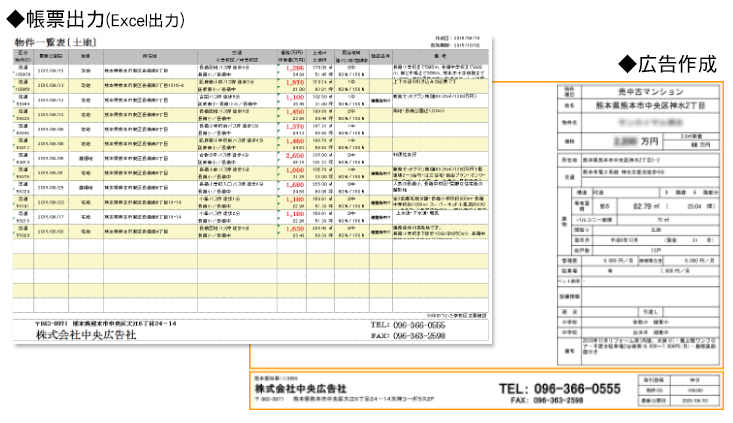This screenshot has height=423, width=733.
Task: Click the price value 1,100
Action: pyautogui.click(x=295, y=97)
